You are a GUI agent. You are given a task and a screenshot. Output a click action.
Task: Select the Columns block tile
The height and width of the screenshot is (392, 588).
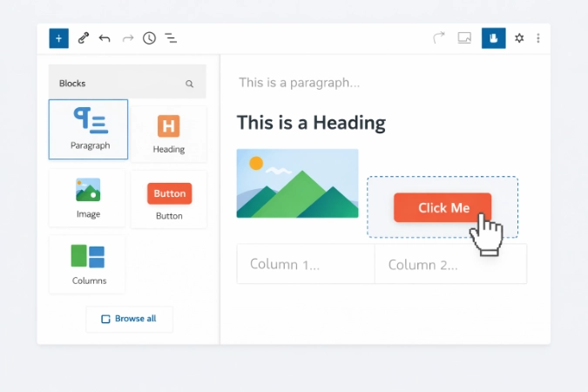tap(87, 264)
